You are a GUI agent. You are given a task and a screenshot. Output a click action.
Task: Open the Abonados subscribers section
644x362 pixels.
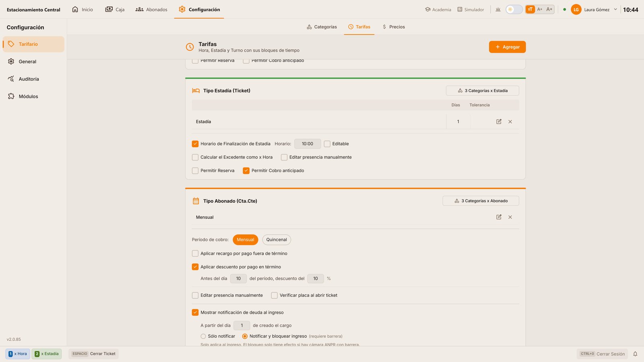click(x=151, y=9)
